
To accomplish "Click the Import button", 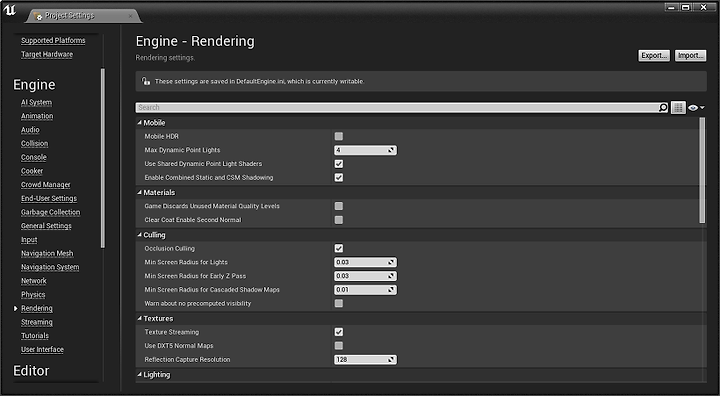I will pyautogui.click(x=691, y=56).
